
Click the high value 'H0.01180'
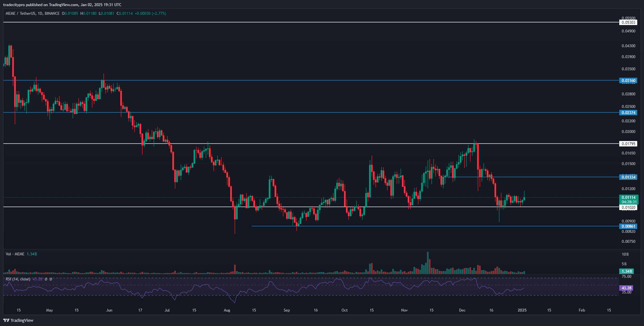pos(88,13)
